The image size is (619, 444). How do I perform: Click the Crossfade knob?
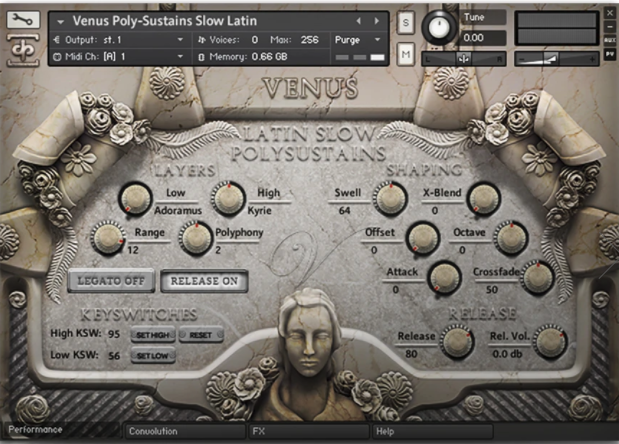537,277
